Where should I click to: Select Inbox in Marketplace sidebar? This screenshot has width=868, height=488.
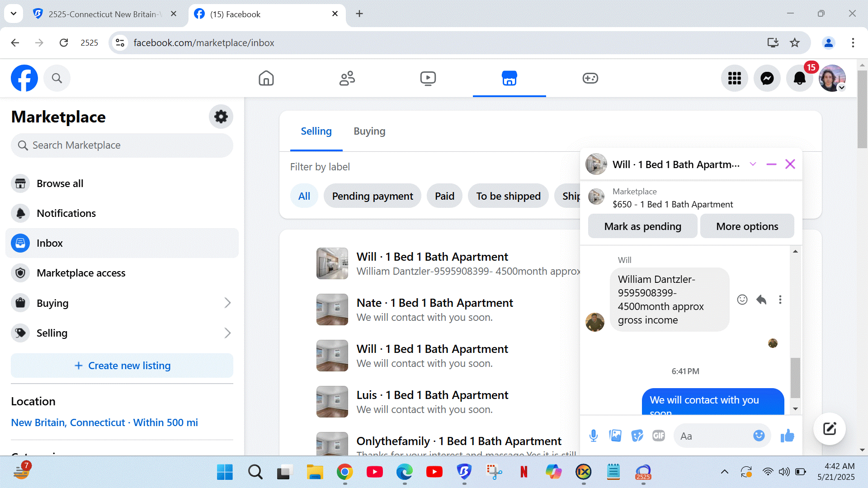click(122, 243)
